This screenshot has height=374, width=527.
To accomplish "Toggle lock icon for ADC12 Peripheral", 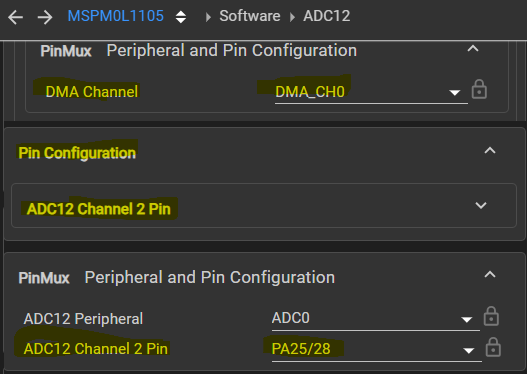I will click(x=491, y=316).
